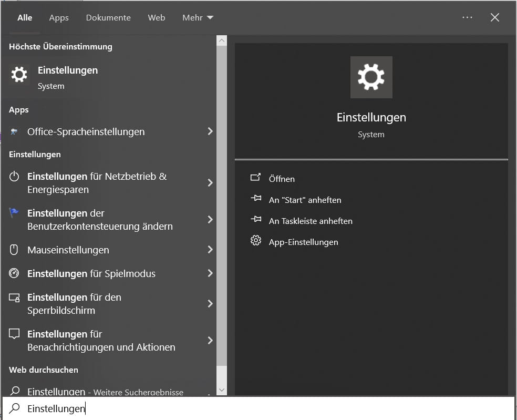Open the Mehr dropdown filter
The image size is (517, 420).
pos(198,17)
